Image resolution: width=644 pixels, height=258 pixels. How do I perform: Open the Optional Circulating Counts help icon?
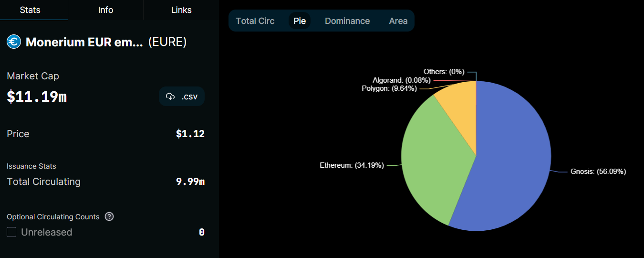(109, 216)
